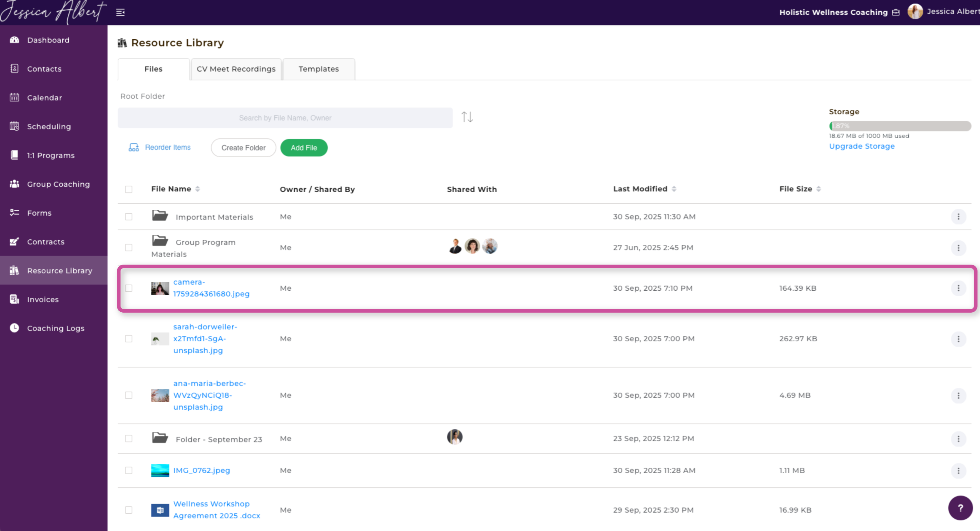The image size is (980, 531).
Task: Open Group Coaching from sidebar
Action: pyautogui.click(x=58, y=184)
